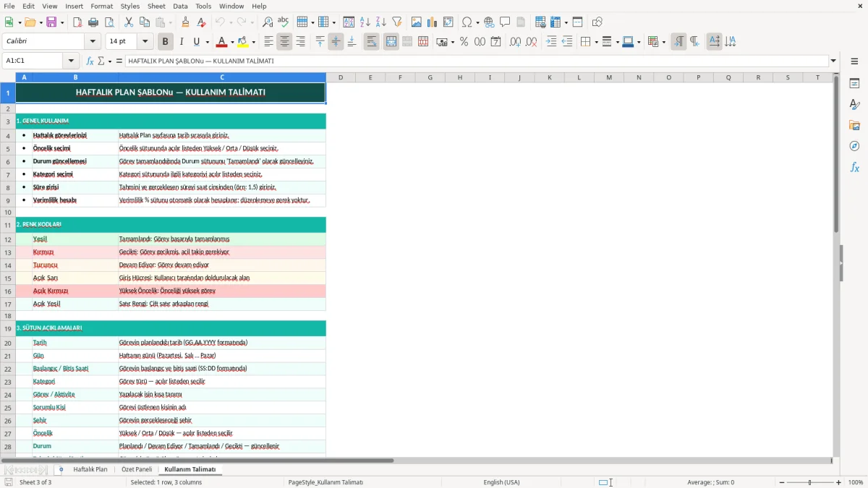Toggle Align Right

(x=300, y=42)
